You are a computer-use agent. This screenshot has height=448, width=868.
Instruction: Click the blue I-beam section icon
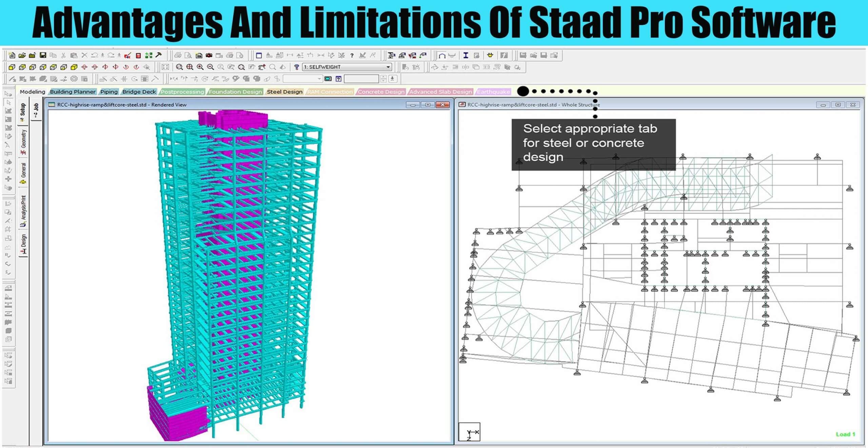[466, 55]
